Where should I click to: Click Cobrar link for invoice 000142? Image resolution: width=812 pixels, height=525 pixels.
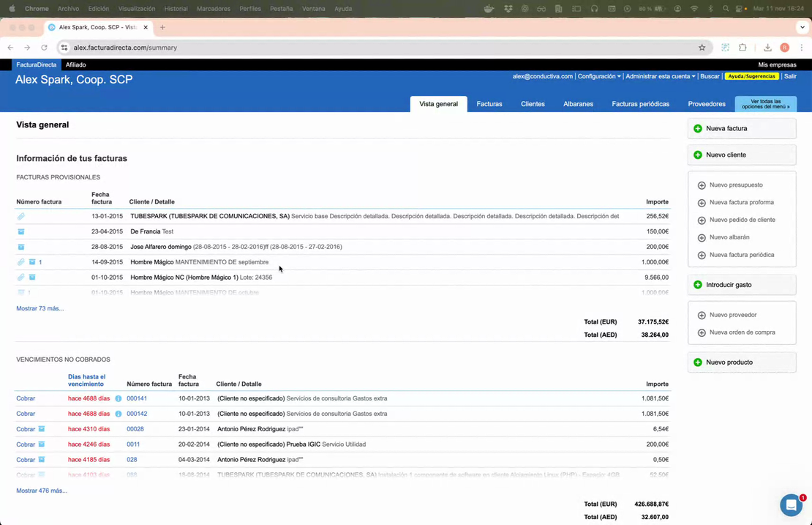[26, 414]
